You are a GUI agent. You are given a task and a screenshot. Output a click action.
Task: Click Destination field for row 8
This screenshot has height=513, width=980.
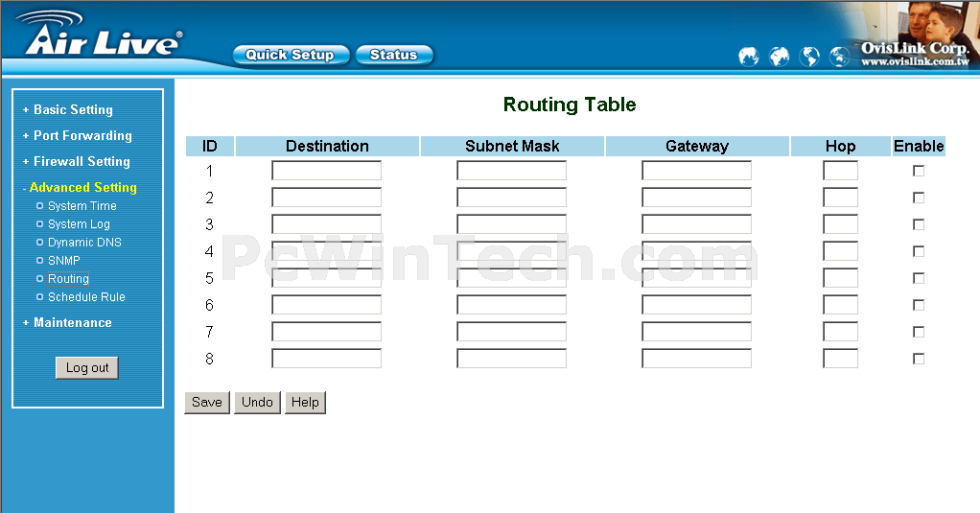[x=326, y=359]
